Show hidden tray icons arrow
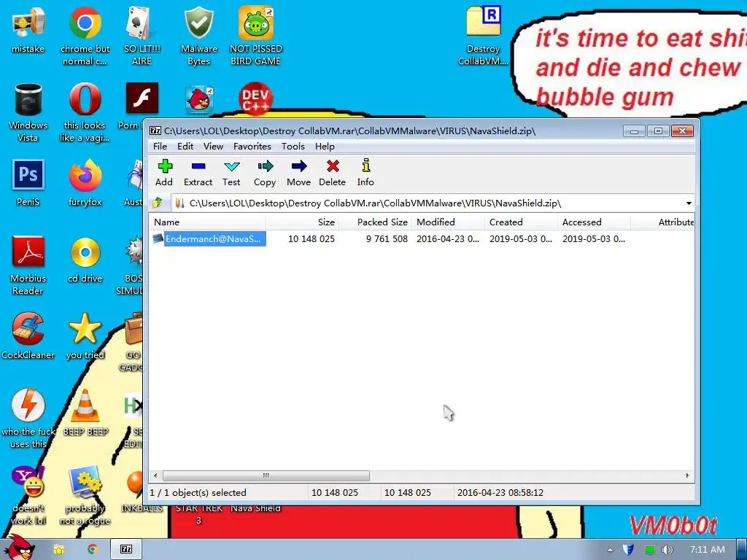The height and width of the screenshot is (560, 747). click(x=611, y=550)
